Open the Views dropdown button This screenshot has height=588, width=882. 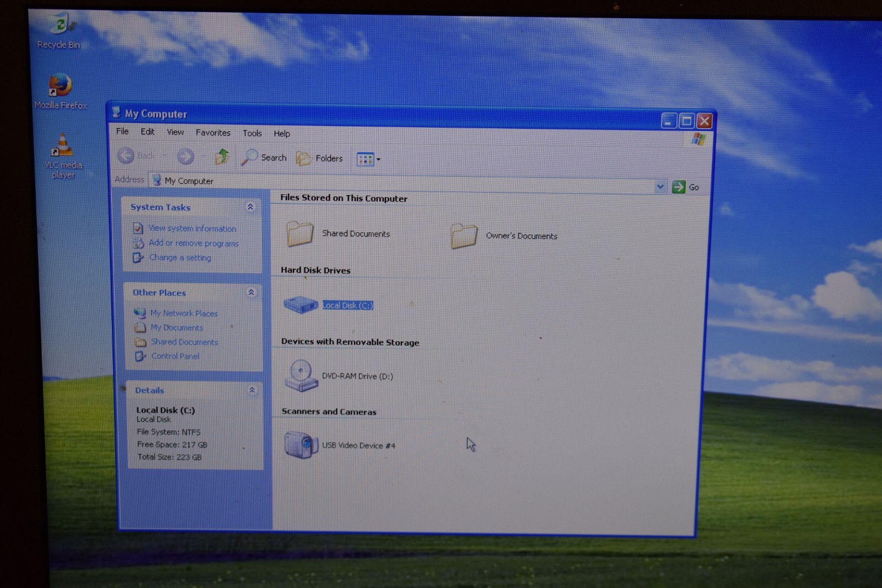click(x=368, y=160)
